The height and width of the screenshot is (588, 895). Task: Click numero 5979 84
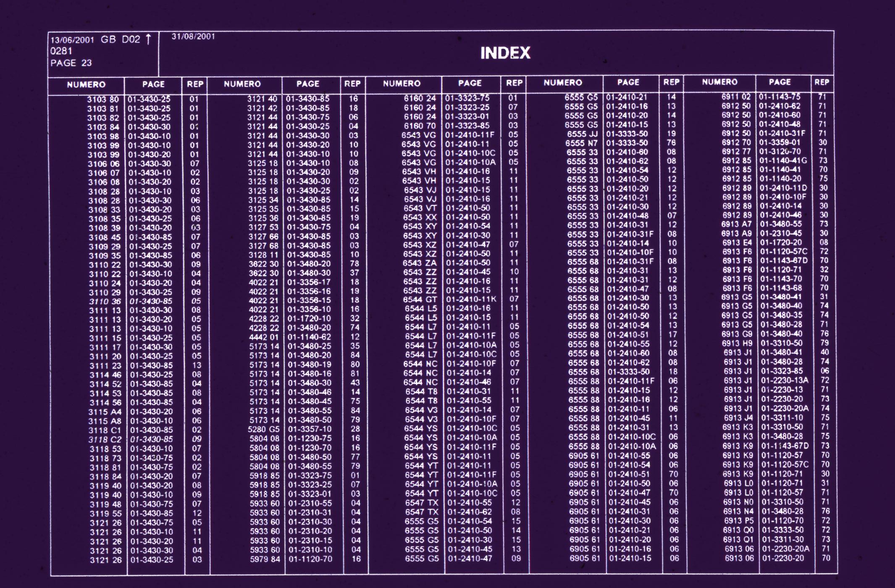coord(265,559)
